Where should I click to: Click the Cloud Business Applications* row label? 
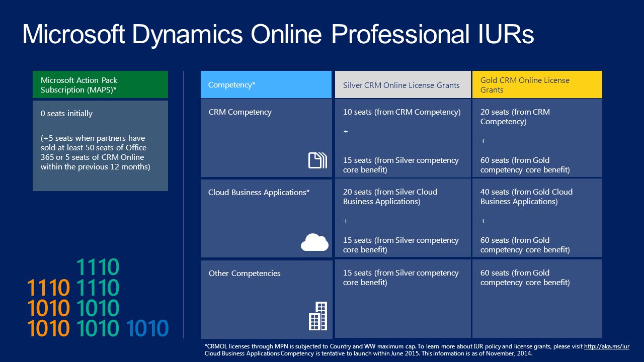[259, 193]
